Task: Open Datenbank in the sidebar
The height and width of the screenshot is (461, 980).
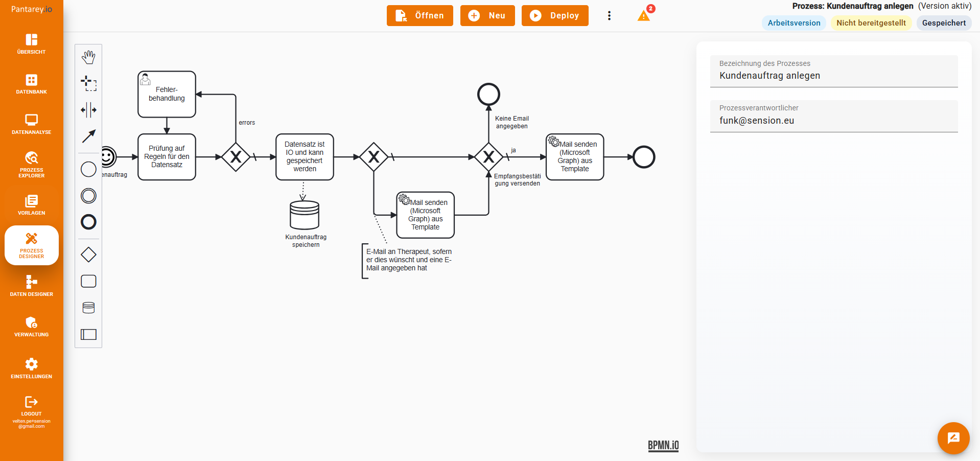Action: (x=32, y=84)
